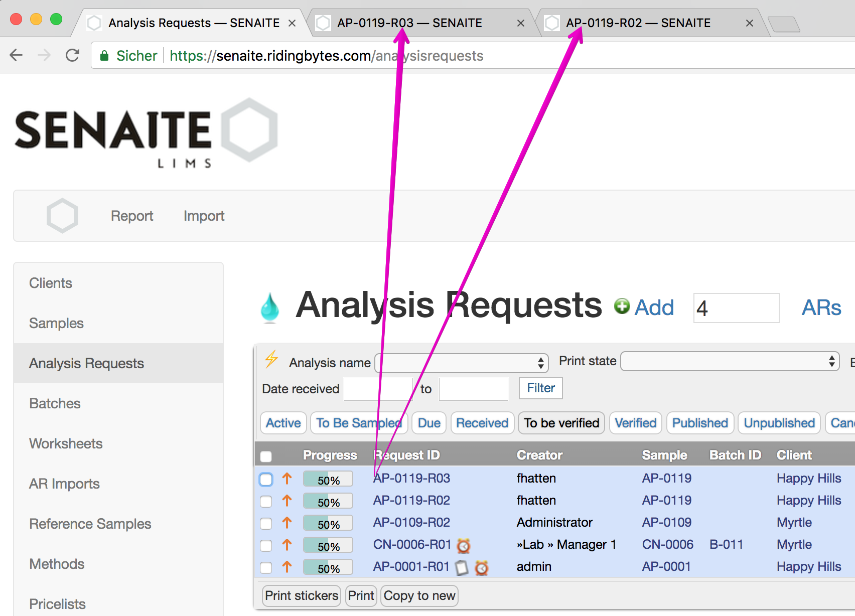
Task: Click the SENAITE hexagon home icon in navbar
Action: 62,216
